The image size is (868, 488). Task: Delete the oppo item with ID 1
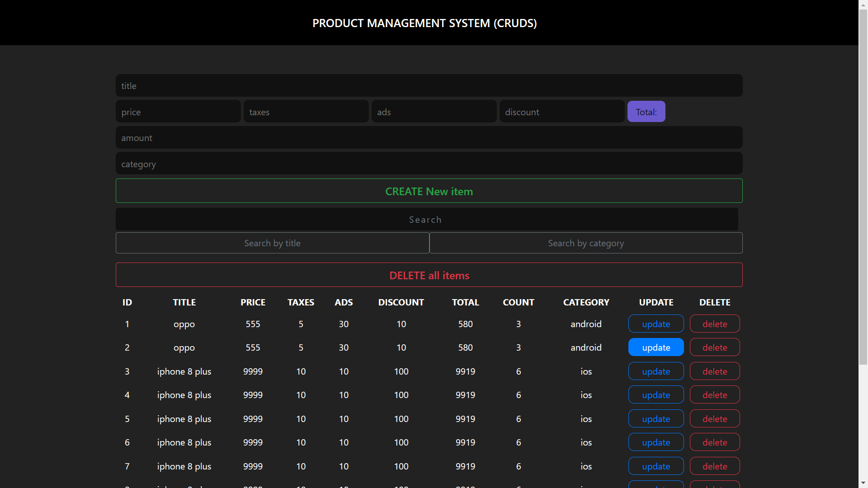click(715, 324)
